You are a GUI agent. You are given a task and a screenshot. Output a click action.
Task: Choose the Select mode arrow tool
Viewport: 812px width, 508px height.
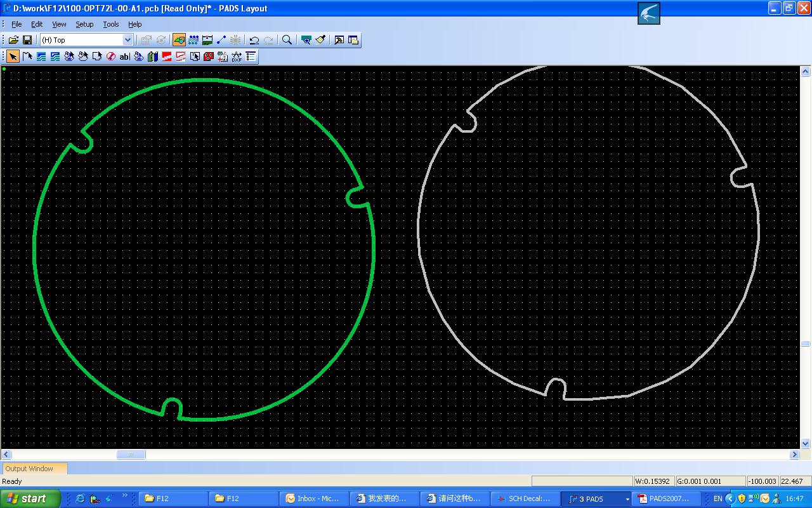click(x=13, y=57)
